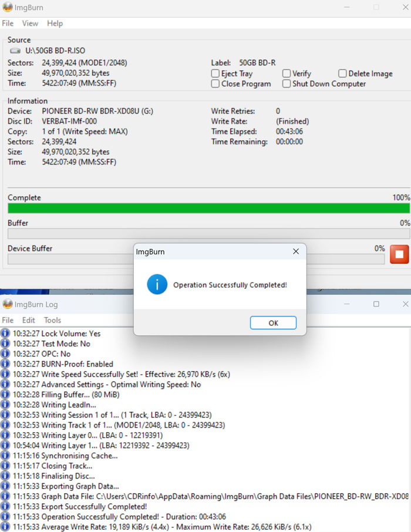Open the File menu in ImgBurn Log window
This screenshot has width=411, height=532.
[8, 320]
